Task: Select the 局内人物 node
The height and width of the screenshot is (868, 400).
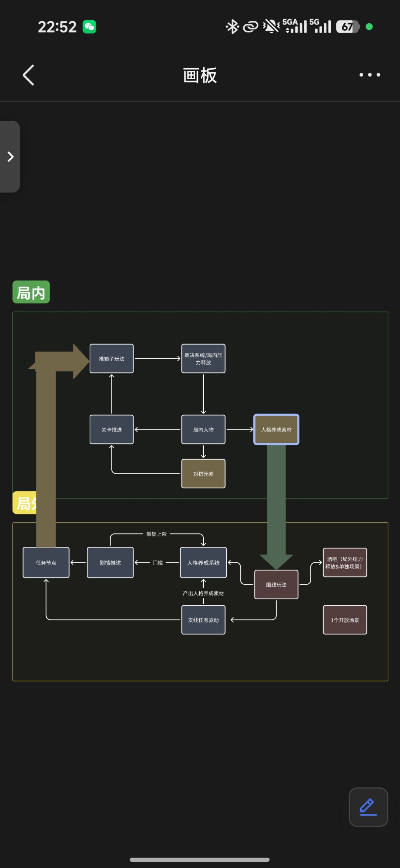Action: (x=203, y=429)
